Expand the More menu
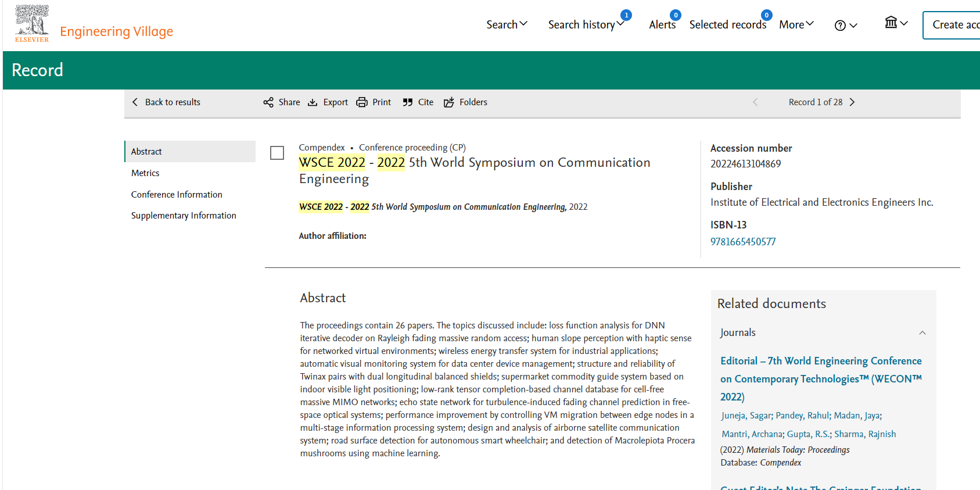This screenshot has height=490, width=980. [x=796, y=24]
